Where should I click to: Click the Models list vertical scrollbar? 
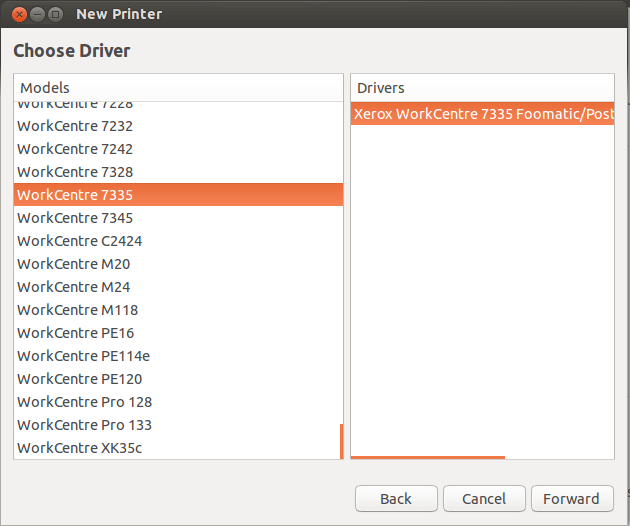click(342, 441)
